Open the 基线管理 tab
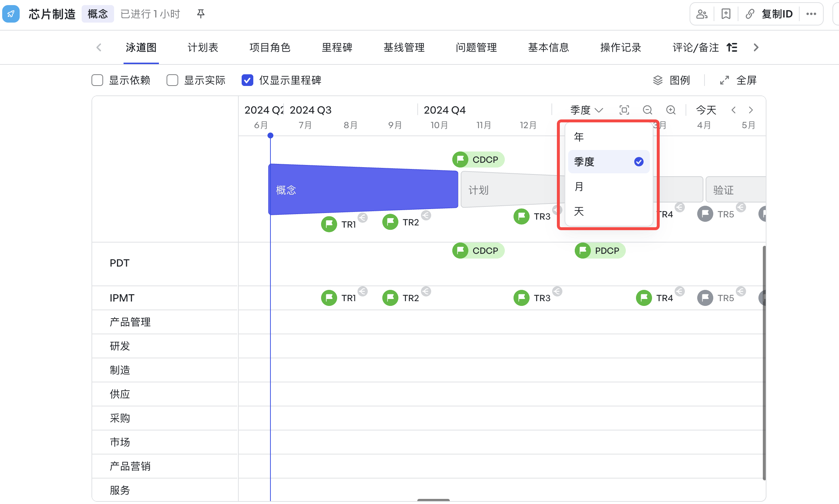Viewport: 839px width, 504px height. (404, 47)
